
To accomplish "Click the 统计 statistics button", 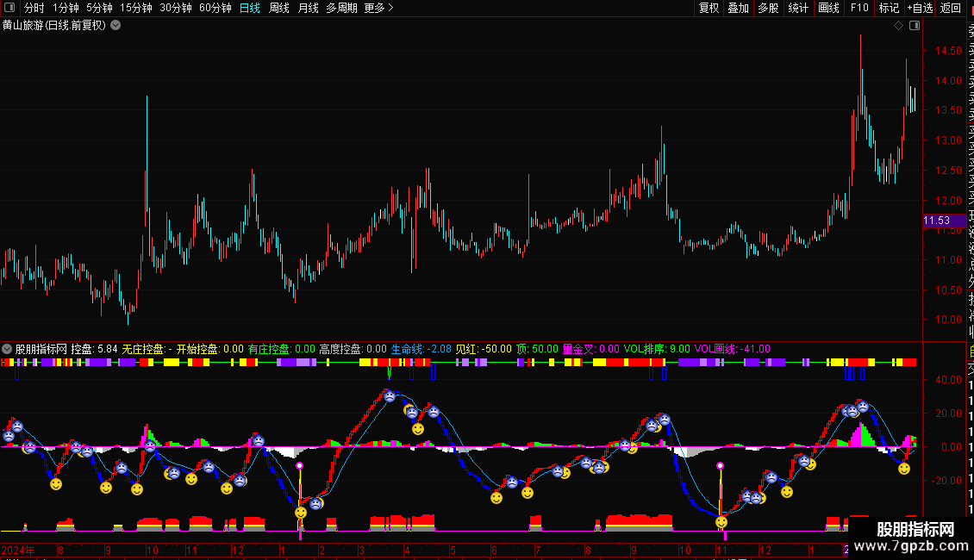I will click(x=798, y=8).
